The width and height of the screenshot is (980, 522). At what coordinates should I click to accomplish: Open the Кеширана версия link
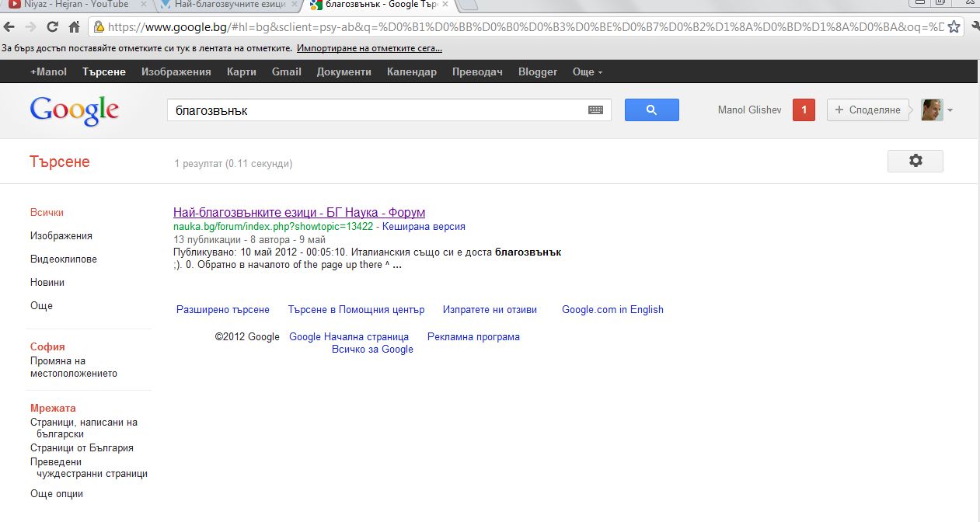pyautogui.click(x=424, y=227)
